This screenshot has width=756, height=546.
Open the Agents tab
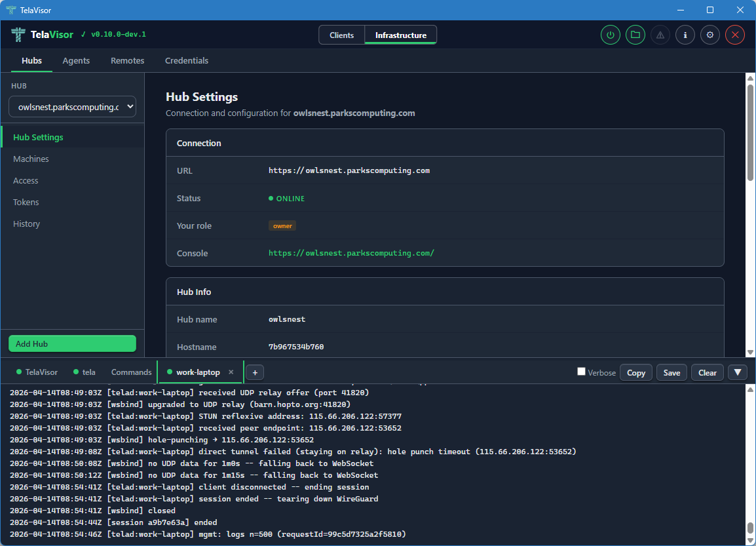[x=76, y=60]
